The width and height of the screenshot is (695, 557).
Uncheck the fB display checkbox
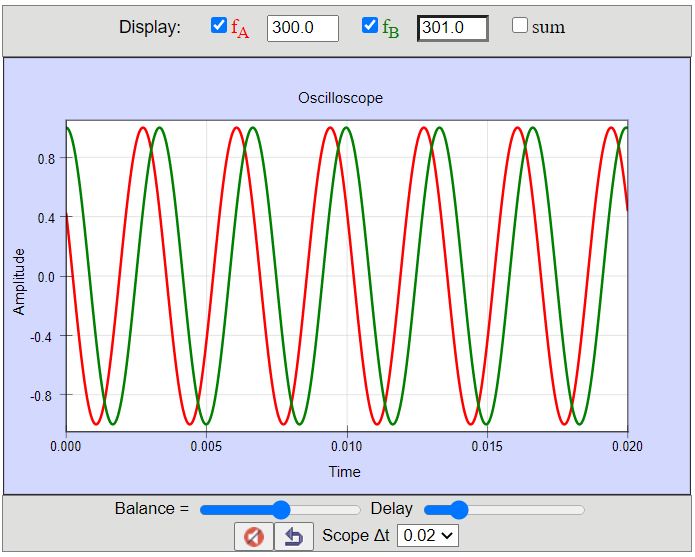pos(370,25)
